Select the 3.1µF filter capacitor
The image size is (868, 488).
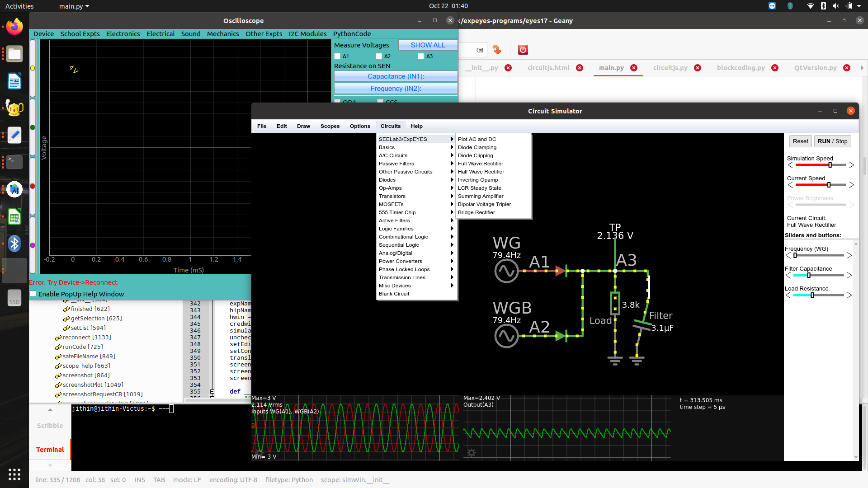(x=642, y=324)
